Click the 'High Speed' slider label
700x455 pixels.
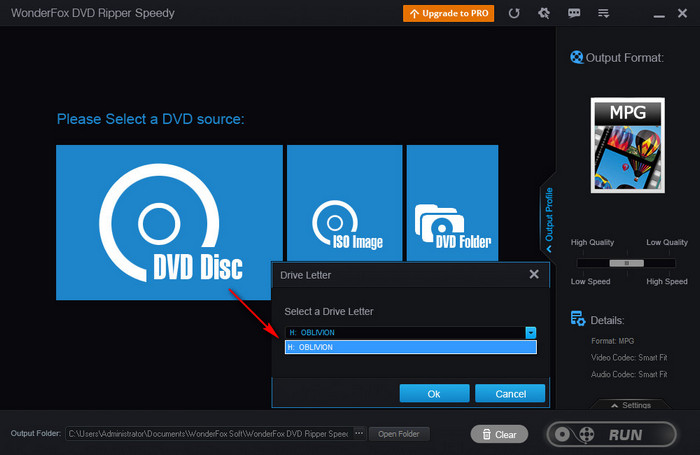click(x=667, y=281)
